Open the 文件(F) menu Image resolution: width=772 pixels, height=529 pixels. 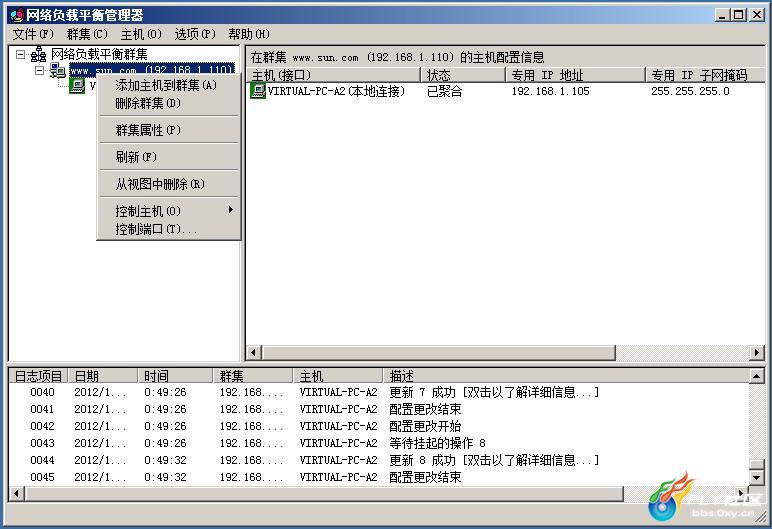(x=32, y=34)
